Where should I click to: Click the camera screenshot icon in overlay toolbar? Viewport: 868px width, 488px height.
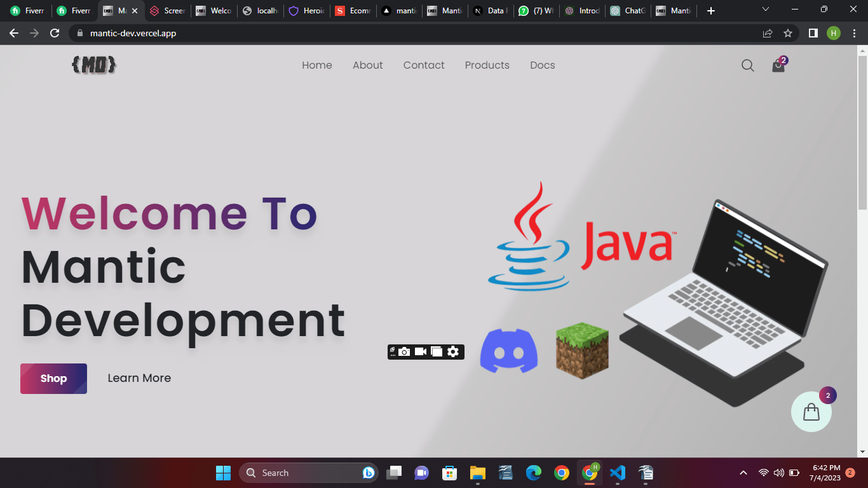(x=404, y=351)
